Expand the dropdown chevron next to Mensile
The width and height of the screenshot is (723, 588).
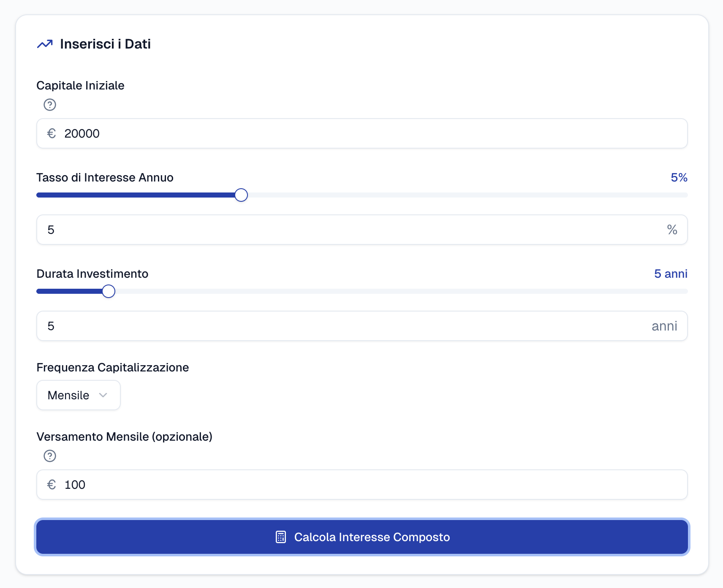tap(103, 395)
